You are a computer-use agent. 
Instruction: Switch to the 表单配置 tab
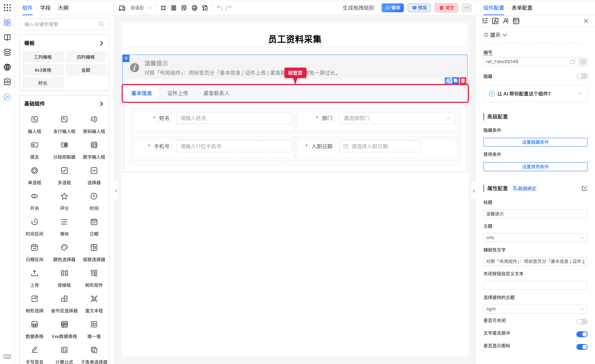pos(522,8)
